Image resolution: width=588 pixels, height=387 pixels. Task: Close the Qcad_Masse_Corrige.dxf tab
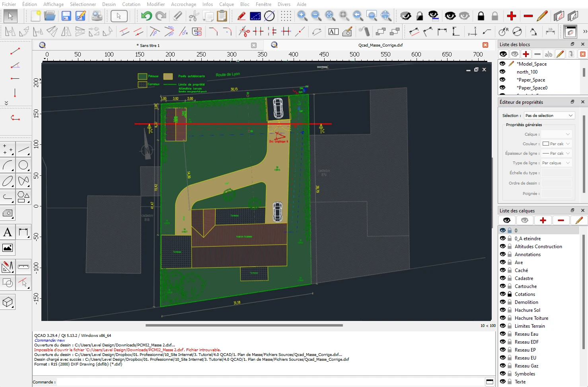coord(485,45)
